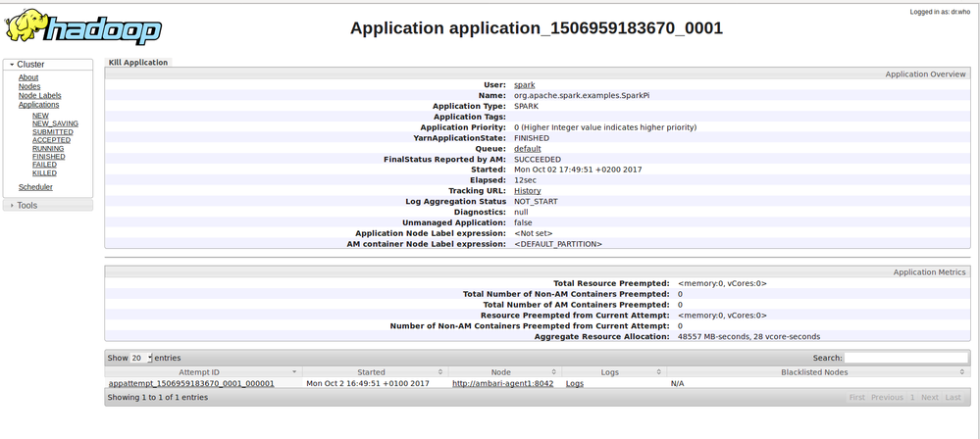This screenshot has width=980, height=439.
Task: Show FAILED applications
Action: [44, 165]
